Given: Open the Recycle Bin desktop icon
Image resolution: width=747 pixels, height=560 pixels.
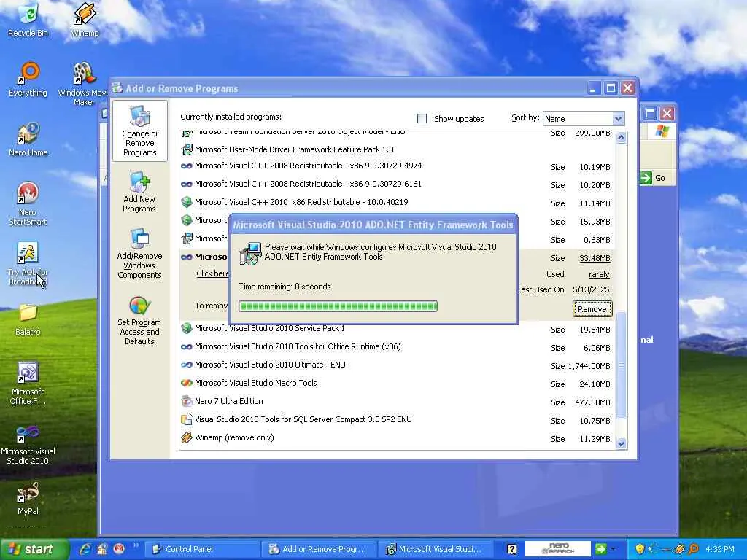Looking at the screenshot, I should [28, 19].
